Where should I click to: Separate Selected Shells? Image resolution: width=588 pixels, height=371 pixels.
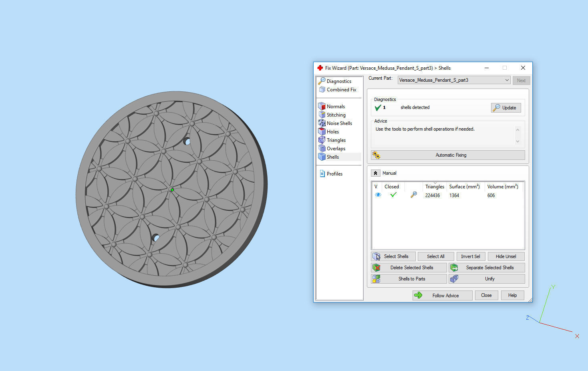click(x=487, y=268)
